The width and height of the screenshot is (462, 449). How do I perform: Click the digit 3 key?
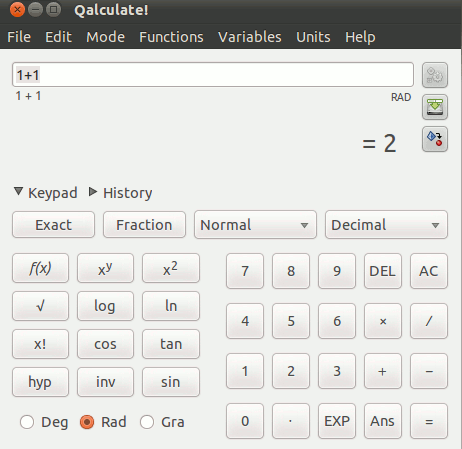pyautogui.click(x=337, y=371)
